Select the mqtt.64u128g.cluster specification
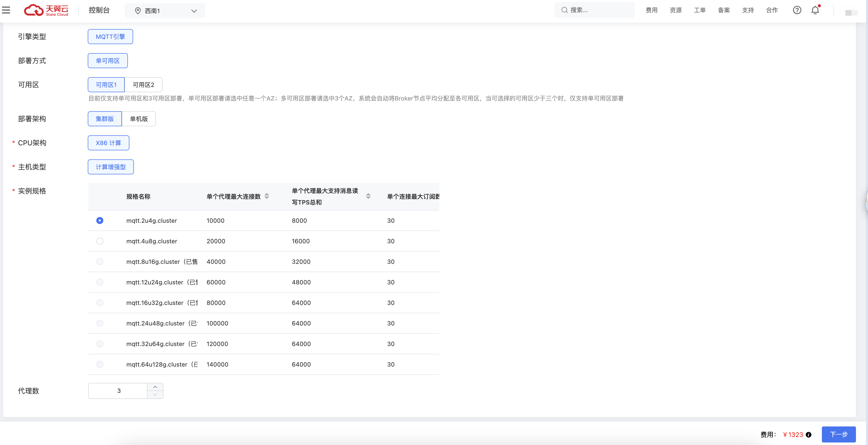The width and height of the screenshot is (868, 445). coord(99,364)
